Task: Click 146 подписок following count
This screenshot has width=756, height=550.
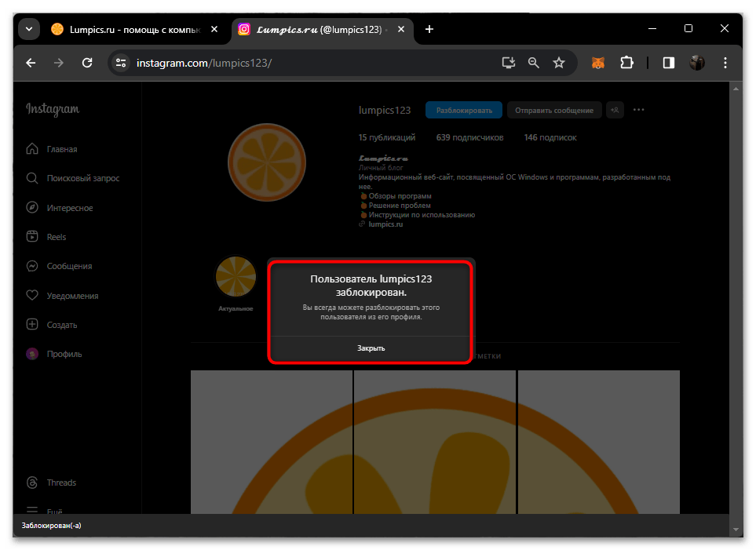Action: pos(550,137)
